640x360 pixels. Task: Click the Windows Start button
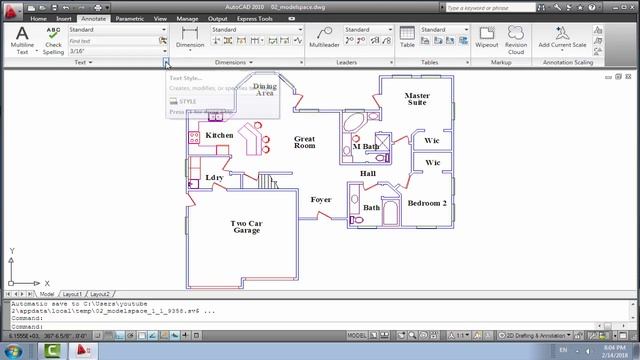[13, 351]
